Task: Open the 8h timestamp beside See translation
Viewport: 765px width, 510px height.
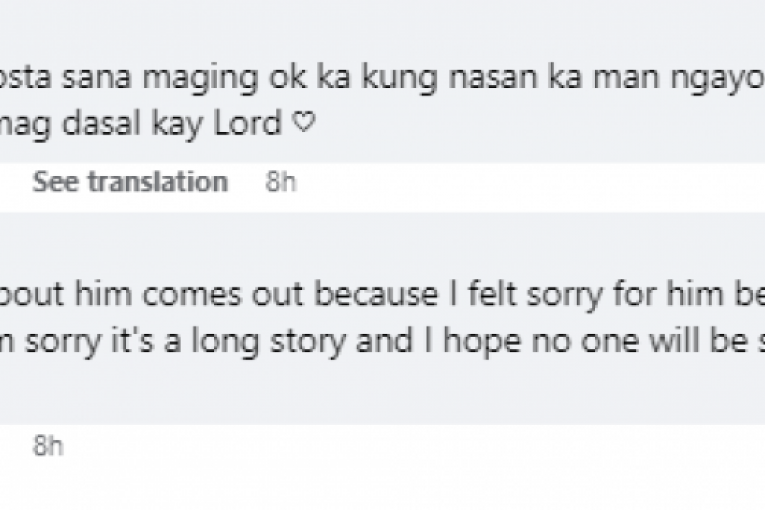Action: (281, 182)
